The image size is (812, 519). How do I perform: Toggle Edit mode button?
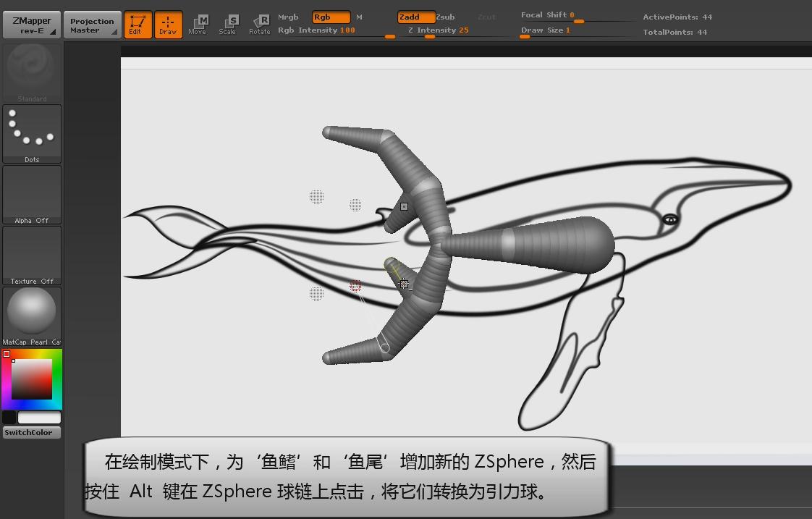pos(138,25)
